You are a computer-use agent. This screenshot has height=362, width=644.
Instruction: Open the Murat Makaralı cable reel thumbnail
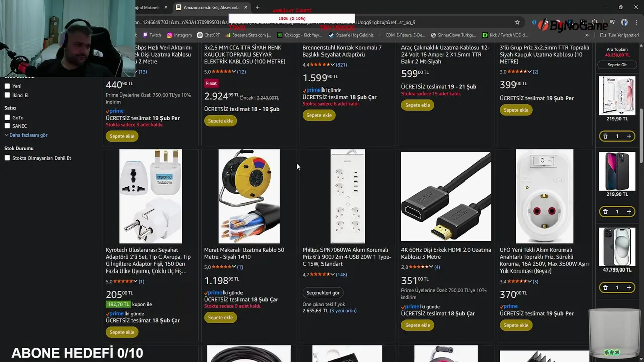click(x=249, y=197)
